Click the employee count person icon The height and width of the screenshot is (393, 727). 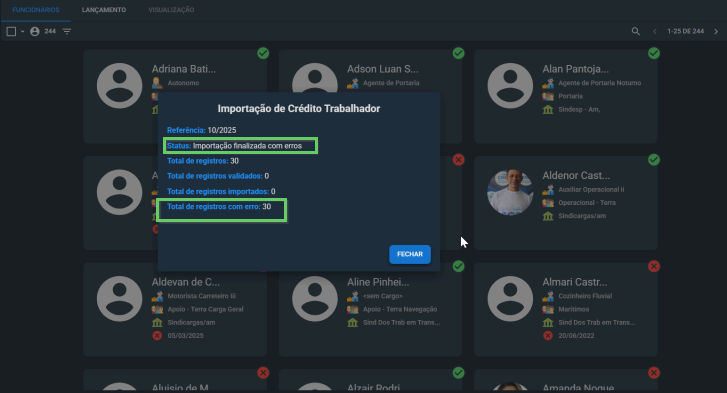pos(35,32)
